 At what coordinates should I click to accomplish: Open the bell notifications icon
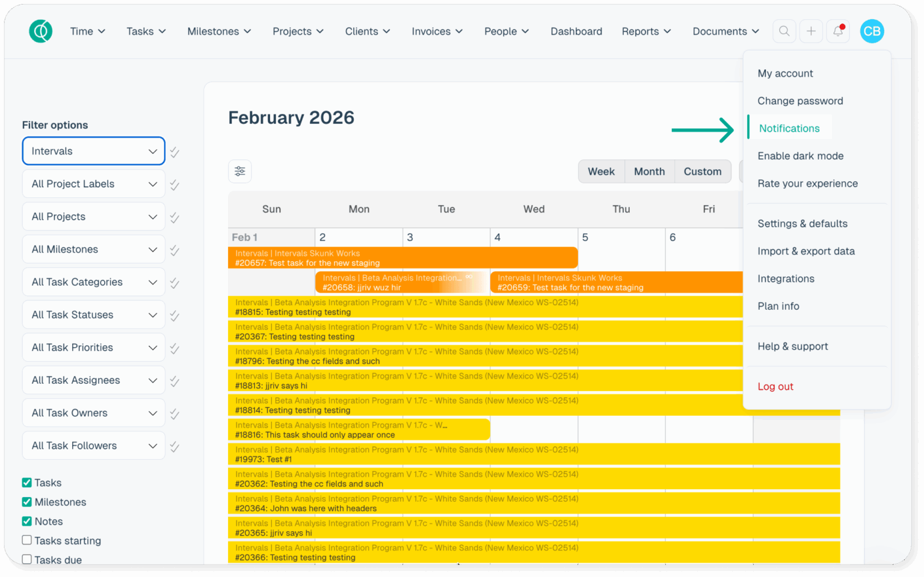click(838, 31)
